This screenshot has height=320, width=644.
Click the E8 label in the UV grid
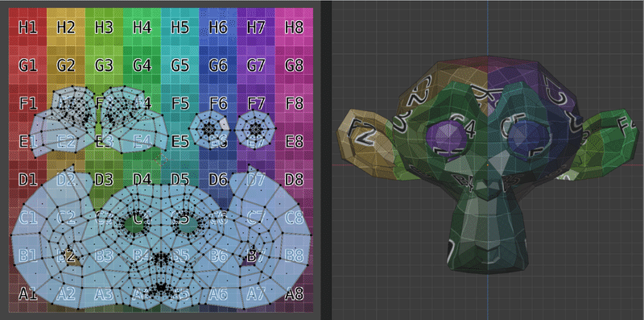(294, 142)
